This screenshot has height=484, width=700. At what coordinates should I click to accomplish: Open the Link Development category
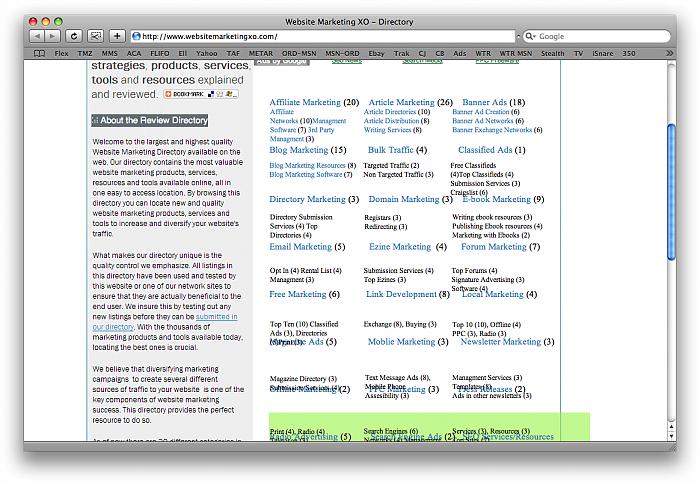coord(401,294)
